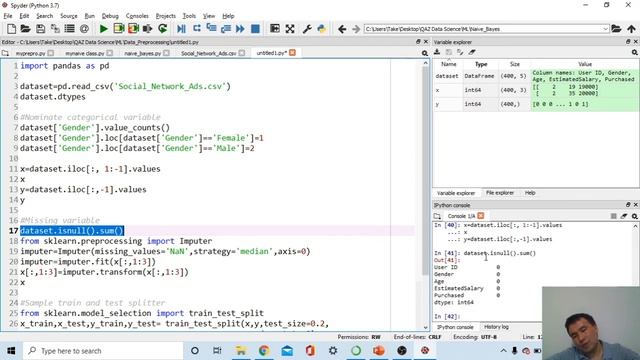
Task: Click the save all files toolbar icon
Action: click(55, 29)
